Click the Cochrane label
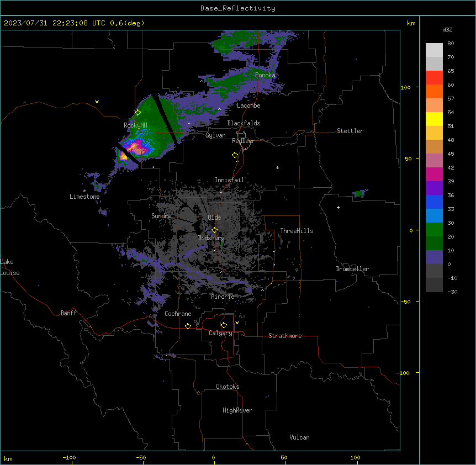This screenshot has width=476, height=465. coord(178,314)
